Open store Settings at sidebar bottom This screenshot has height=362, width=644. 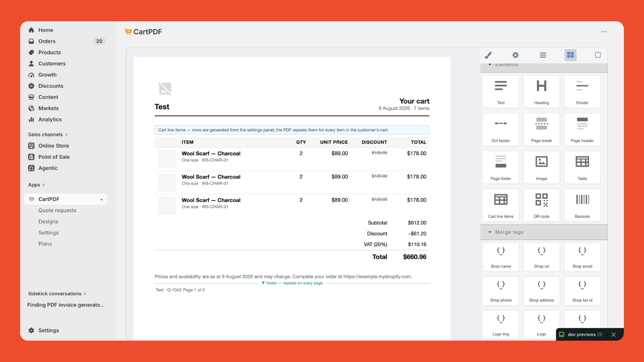click(x=66, y=330)
